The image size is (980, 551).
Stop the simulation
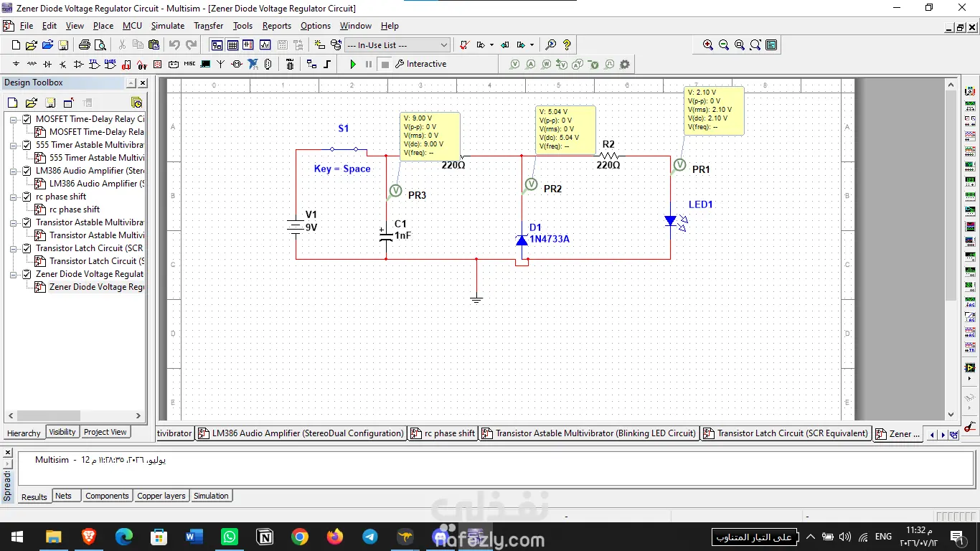pyautogui.click(x=385, y=64)
